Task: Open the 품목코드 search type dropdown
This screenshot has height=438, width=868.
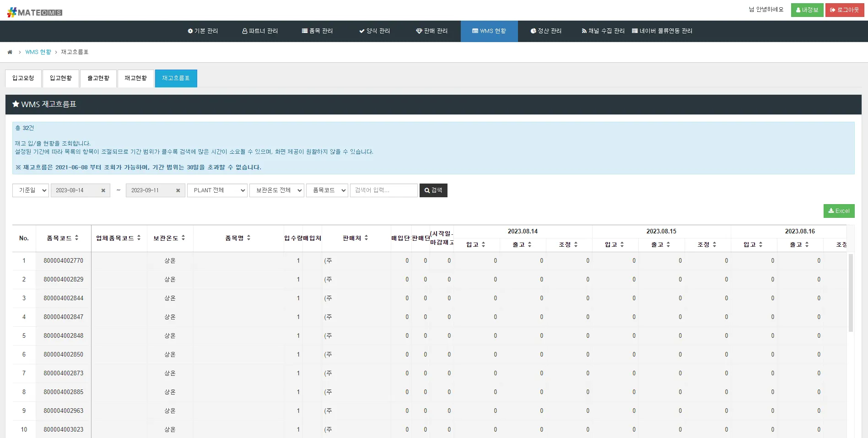Action: (327, 190)
